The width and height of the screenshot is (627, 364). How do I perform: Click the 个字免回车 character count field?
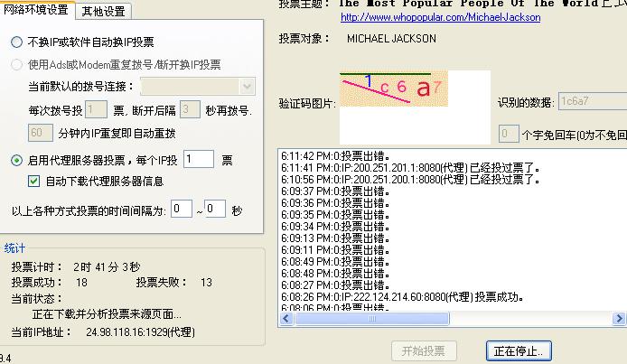[x=509, y=134]
